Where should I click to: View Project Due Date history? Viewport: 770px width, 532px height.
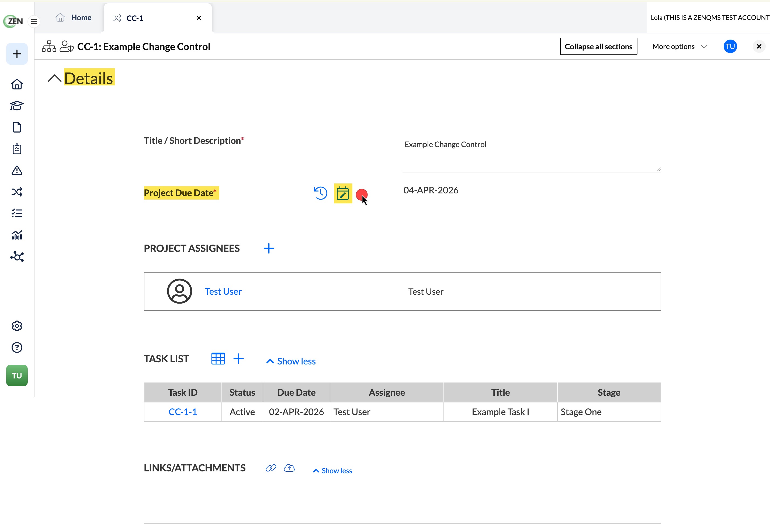321,193
